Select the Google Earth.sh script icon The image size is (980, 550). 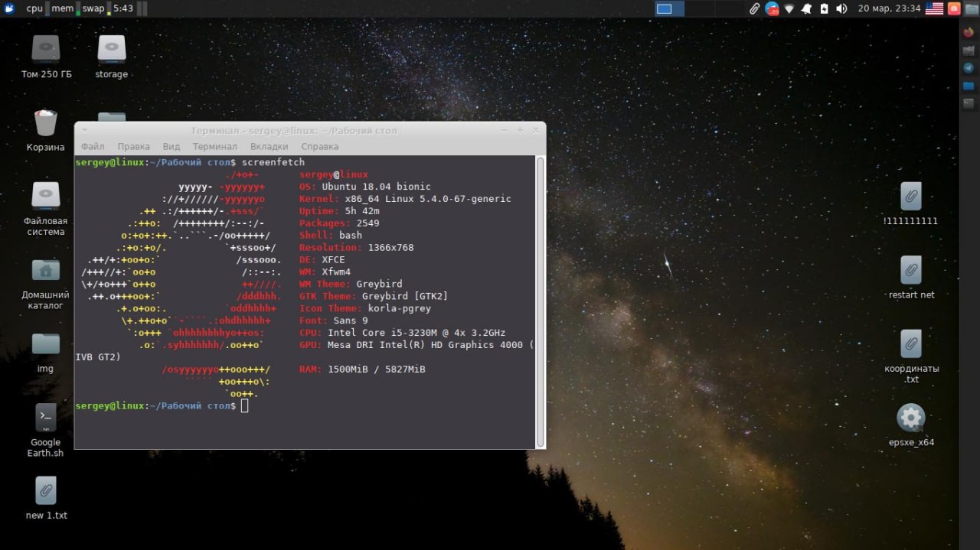(x=46, y=430)
